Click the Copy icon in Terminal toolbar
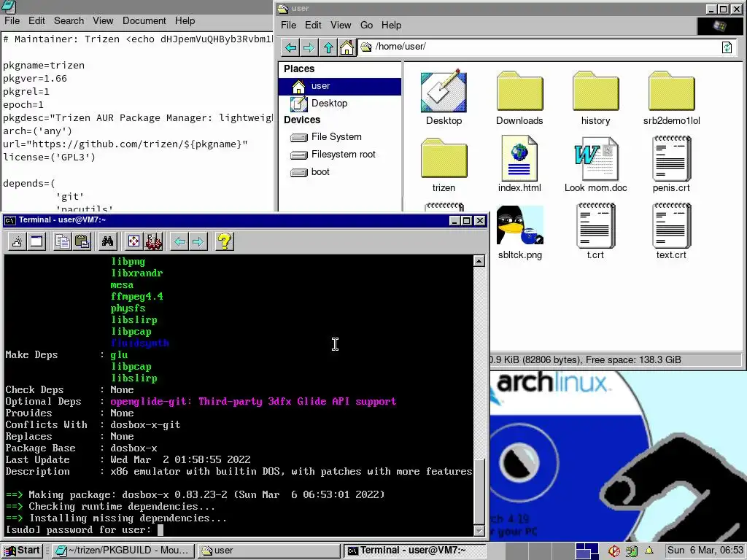Viewport: 747px width, 560px height. pyautogui.click(x=63, y=241)
